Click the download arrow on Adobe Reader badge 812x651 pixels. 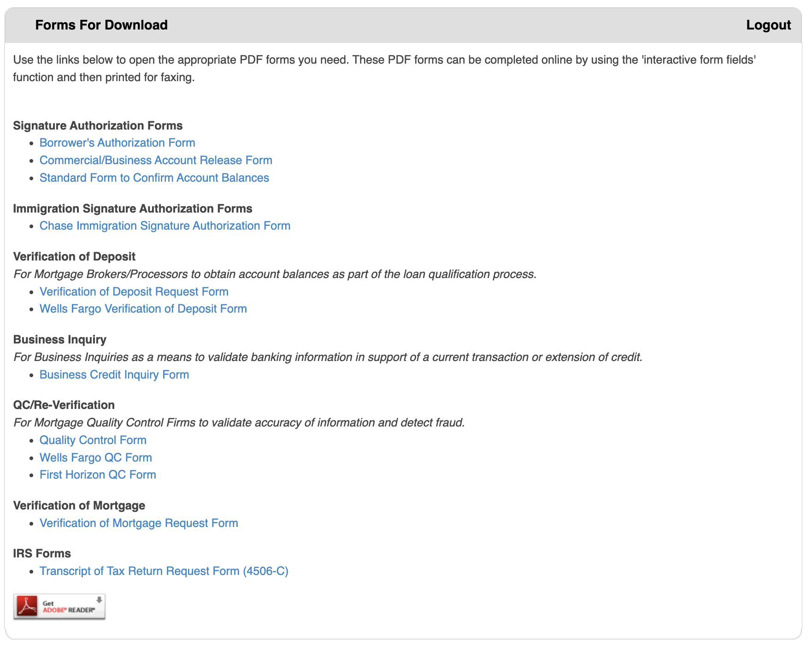(x=99, y=599)
